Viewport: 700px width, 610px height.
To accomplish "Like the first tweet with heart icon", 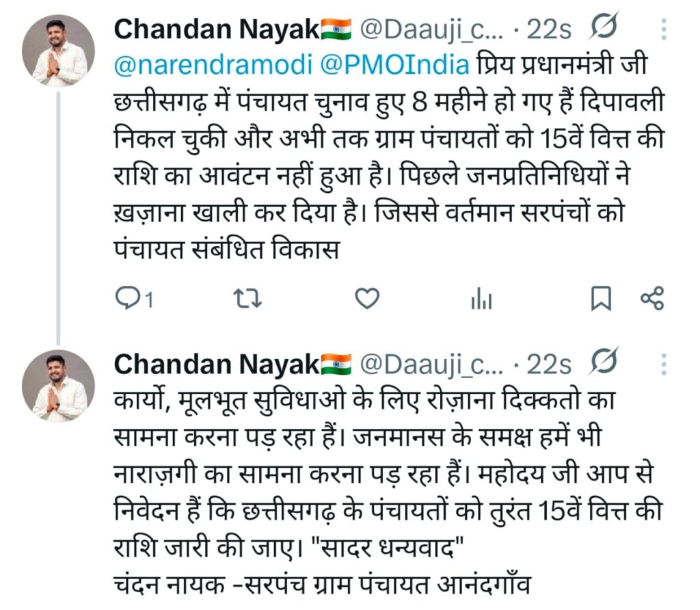I will pyautogui.click(x=368, y=299).
